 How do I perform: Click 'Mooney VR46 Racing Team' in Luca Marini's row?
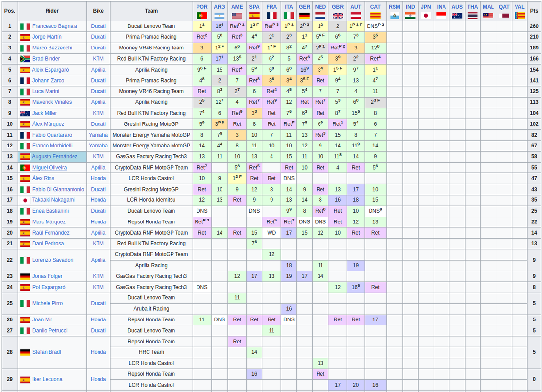151,91
